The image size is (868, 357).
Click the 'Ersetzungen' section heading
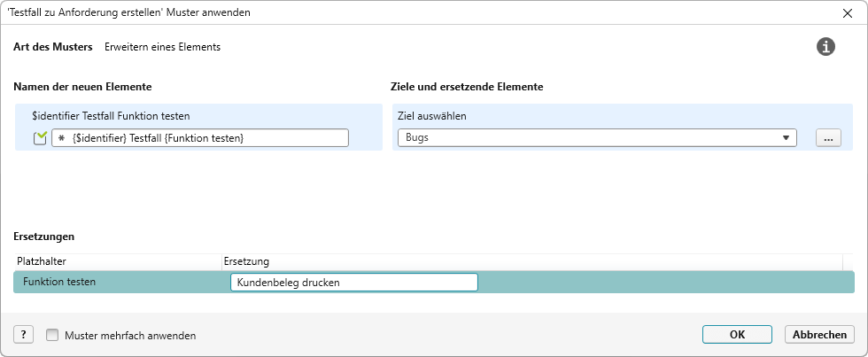[44, 237]
